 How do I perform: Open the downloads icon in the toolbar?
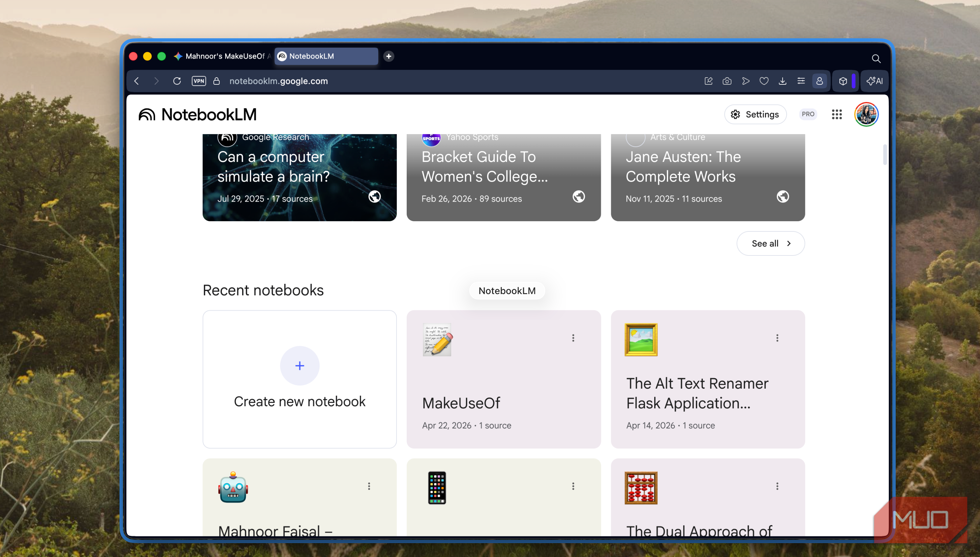coord(782,81)
